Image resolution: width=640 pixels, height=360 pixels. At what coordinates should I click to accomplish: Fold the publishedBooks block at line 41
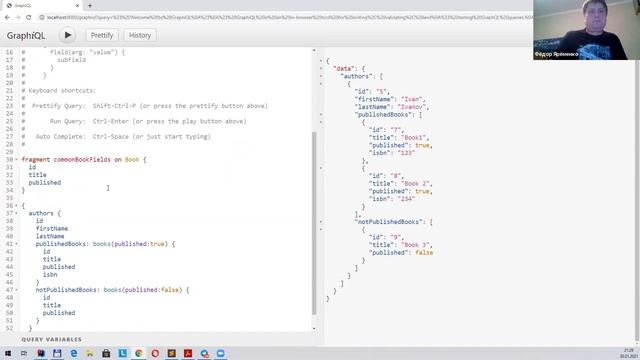pos(16,244)
